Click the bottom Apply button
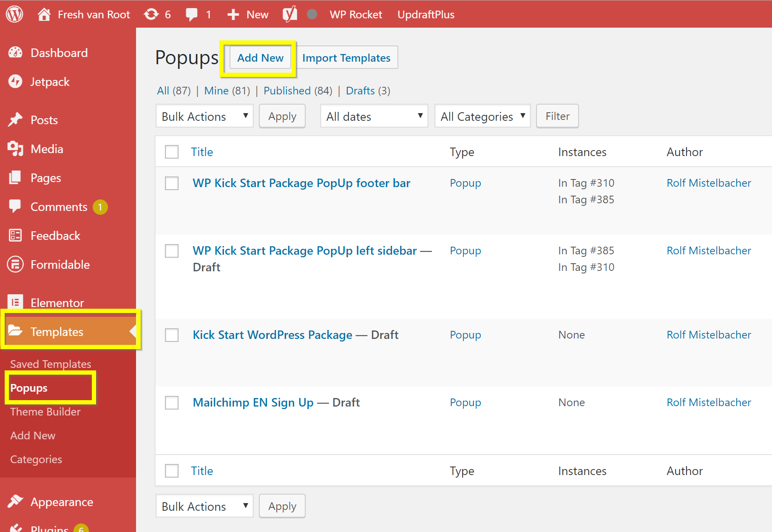 click(x=282, y=506)
